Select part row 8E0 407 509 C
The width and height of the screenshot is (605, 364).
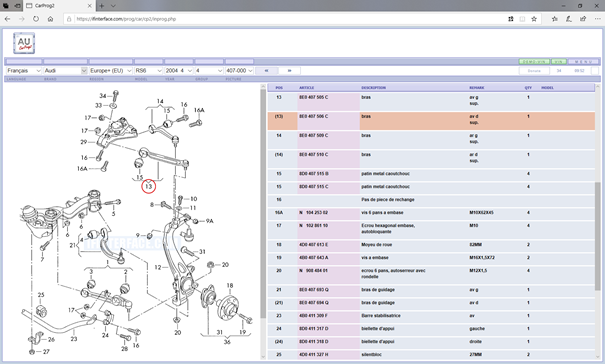point(431,140)
